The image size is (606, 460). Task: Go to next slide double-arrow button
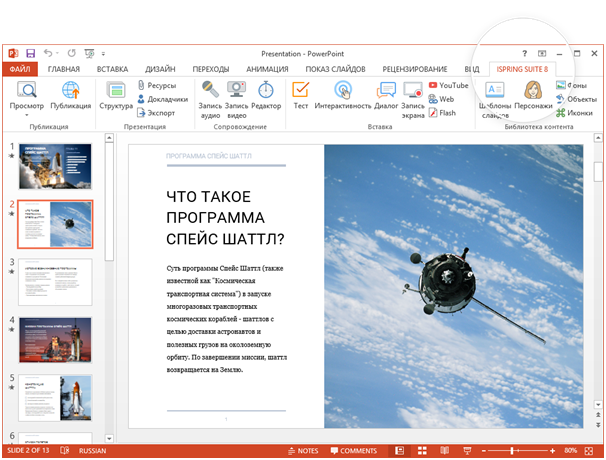click(x=598, y=424)
